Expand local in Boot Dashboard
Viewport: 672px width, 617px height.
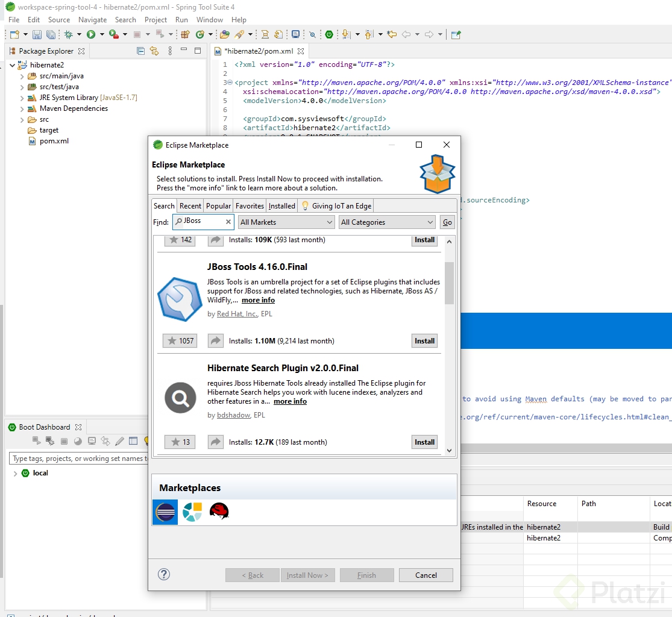click(16, 474)
